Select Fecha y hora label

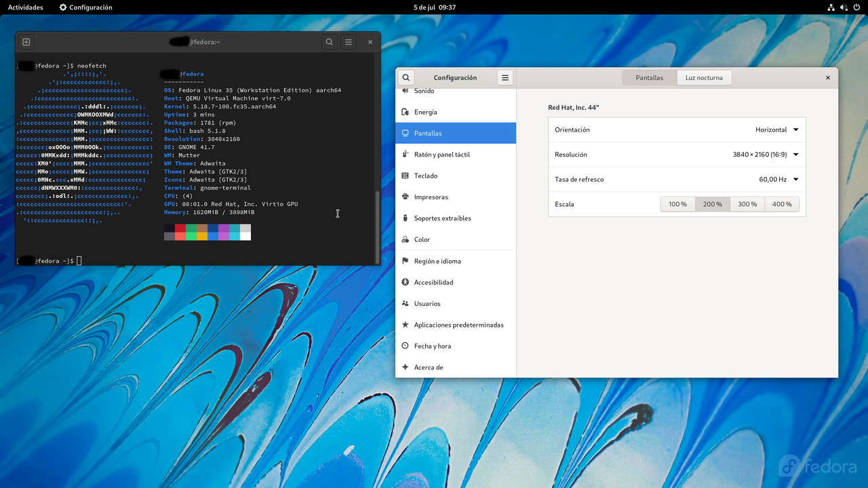click(433, 346)
